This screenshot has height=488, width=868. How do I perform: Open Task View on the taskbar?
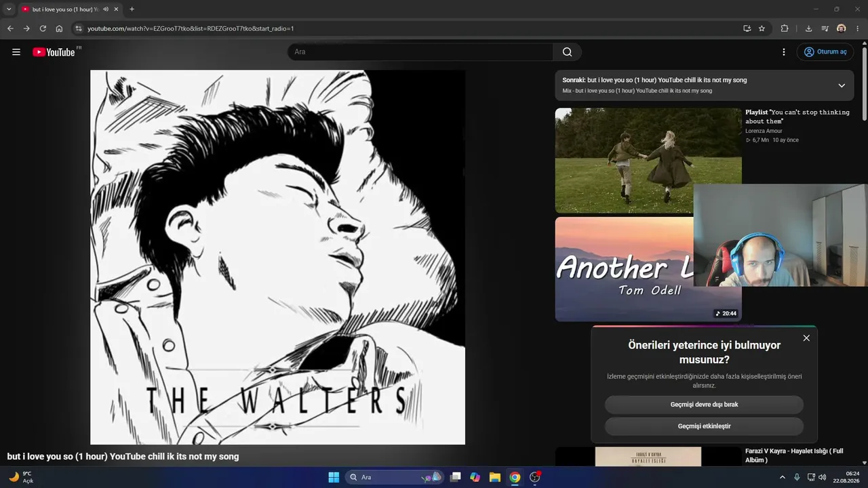click(456, 477)
